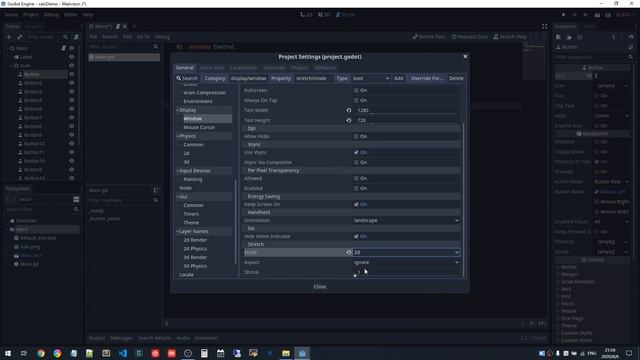
Task: Reset Test Height to its default value
Action: tap(349, 120)
